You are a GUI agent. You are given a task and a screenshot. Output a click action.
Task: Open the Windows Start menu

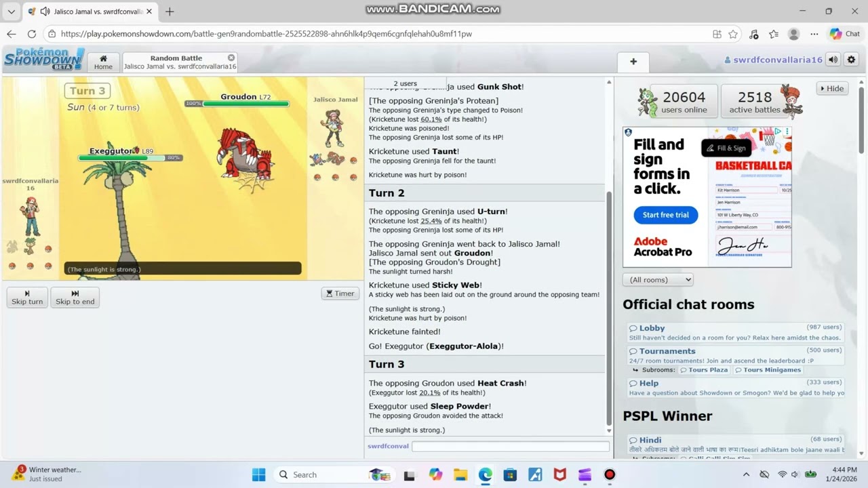pyautogui.click(x=259, y=474)
